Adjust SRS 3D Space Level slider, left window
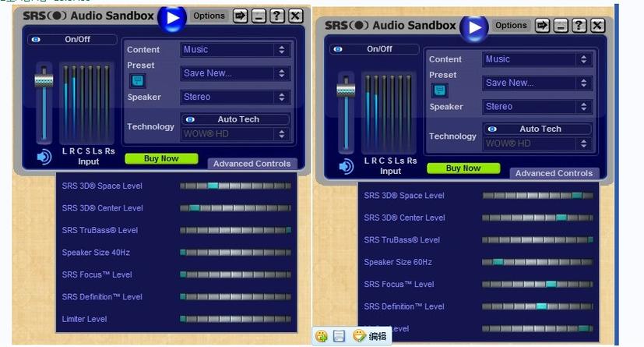 pyautogui.click(x=235, y=186)
